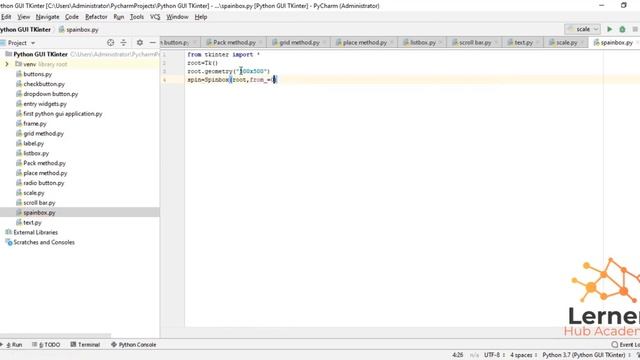Select radio button.py in project tree
The image size is (640, 360).
pos(44,183)
